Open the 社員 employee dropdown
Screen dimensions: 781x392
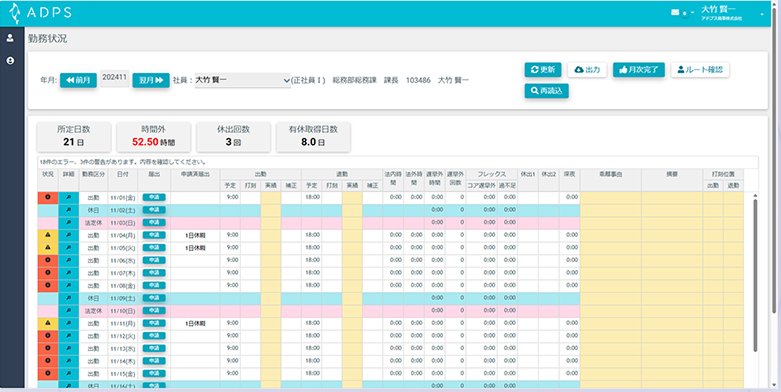(x=243, y=80)
